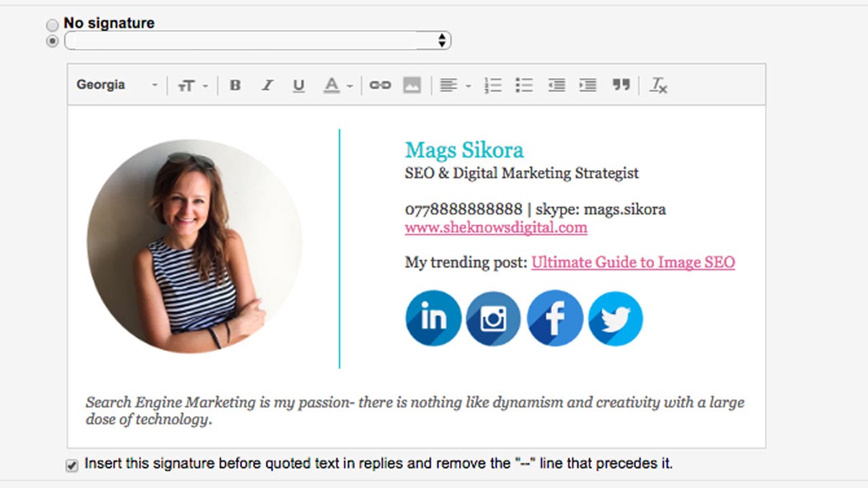
Task: Click the Search Engine Marketing italic quote
Action: click(x=415, y=411)
